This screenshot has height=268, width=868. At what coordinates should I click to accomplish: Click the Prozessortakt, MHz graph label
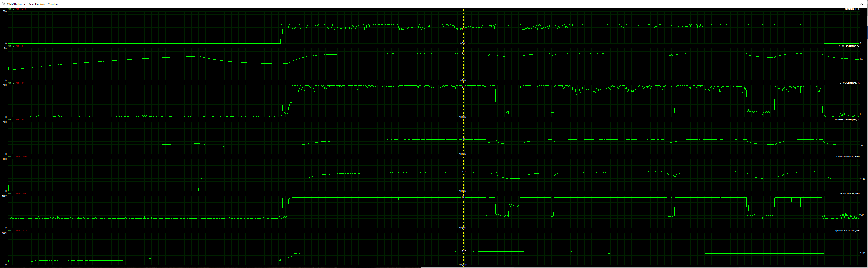pos(850,194)
